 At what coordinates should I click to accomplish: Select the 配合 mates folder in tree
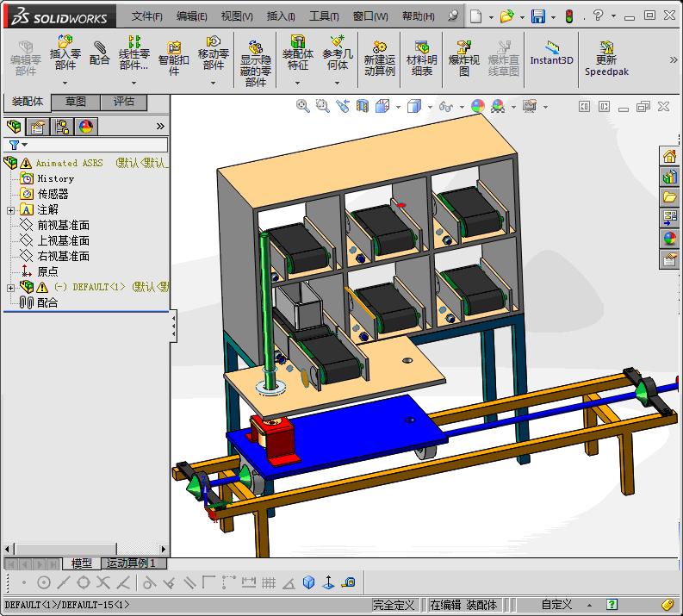(47, 302)
